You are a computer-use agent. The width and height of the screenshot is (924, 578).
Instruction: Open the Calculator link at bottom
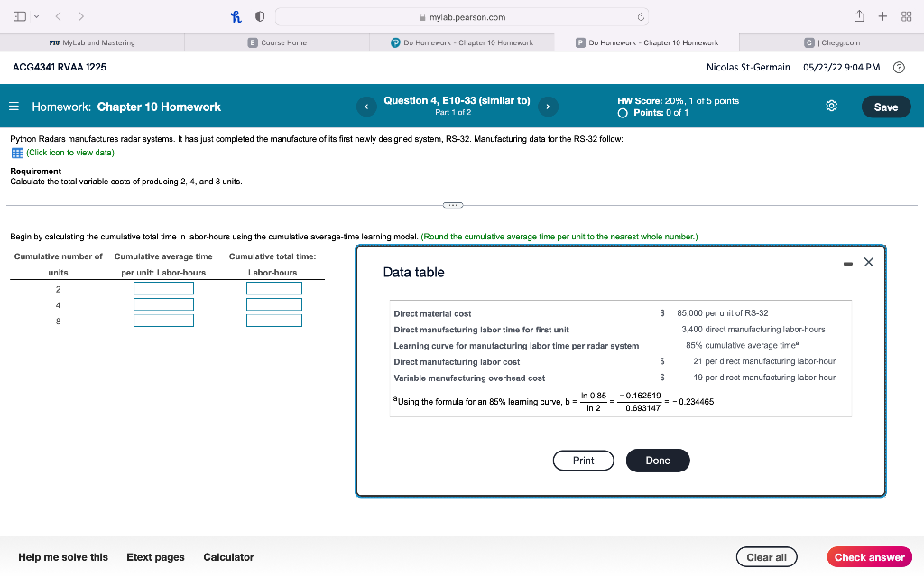[x=228, y=556]
